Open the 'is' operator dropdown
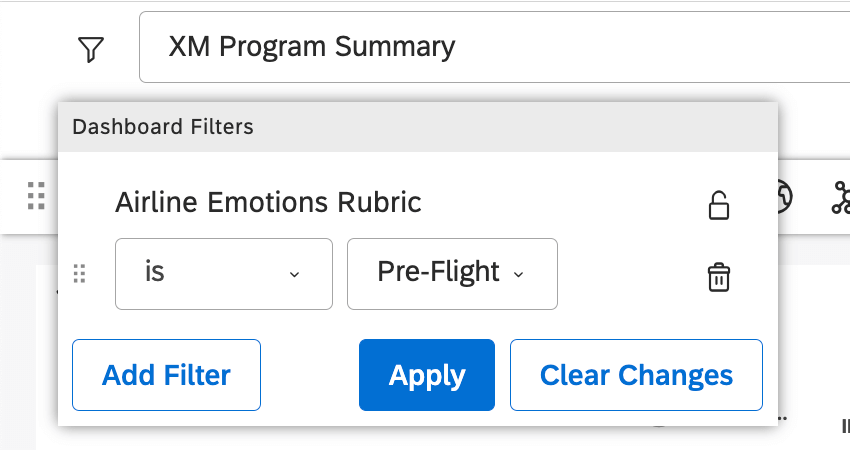The width and height of the screenshot is (850, 450). point(224,273)
